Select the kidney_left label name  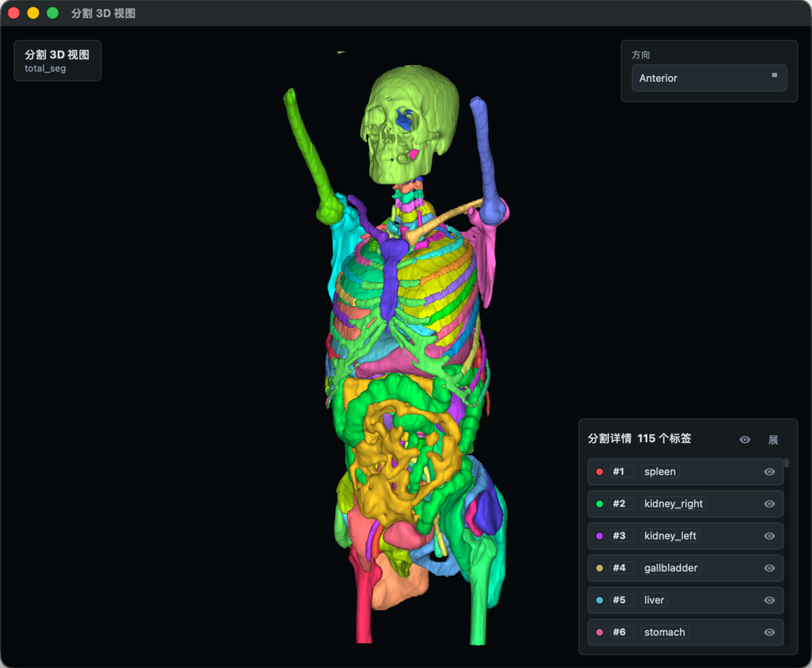670,536
